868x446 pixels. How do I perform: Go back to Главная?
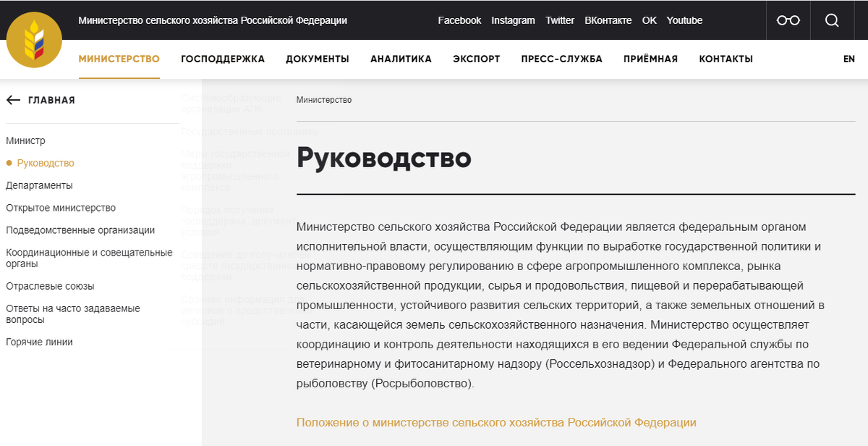pos(51,101)
